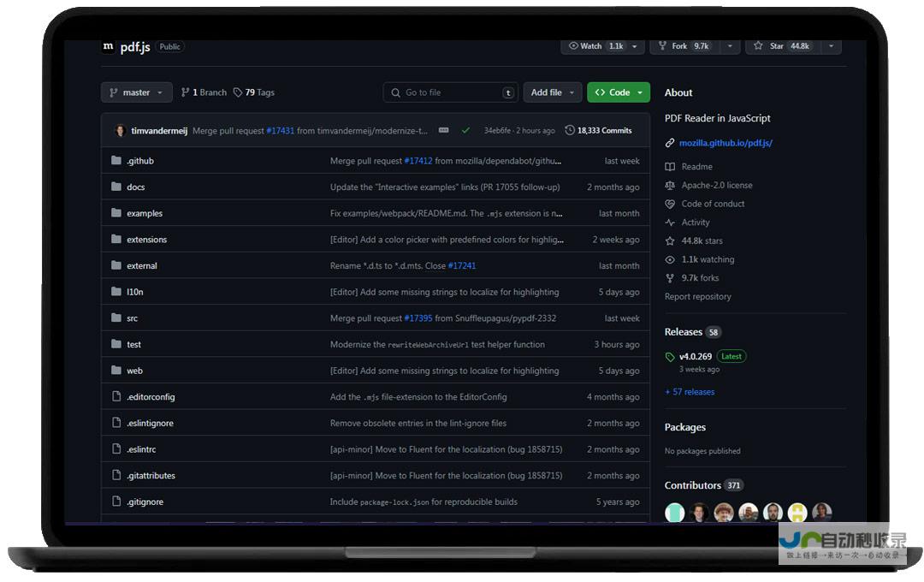Fork the pdf.js repository
The height and width of the screenshot is (582, 924).
tap(686, 46)
